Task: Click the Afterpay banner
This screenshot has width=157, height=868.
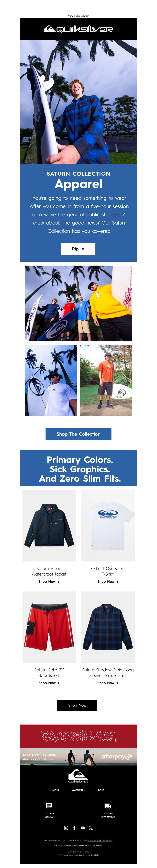Action: pos(78,757)
